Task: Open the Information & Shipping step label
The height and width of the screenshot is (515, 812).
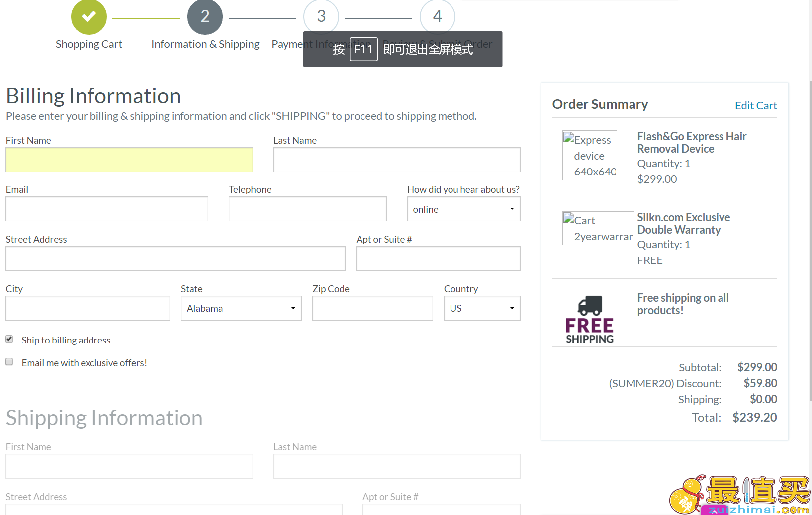Action: (x=205, y=44)
